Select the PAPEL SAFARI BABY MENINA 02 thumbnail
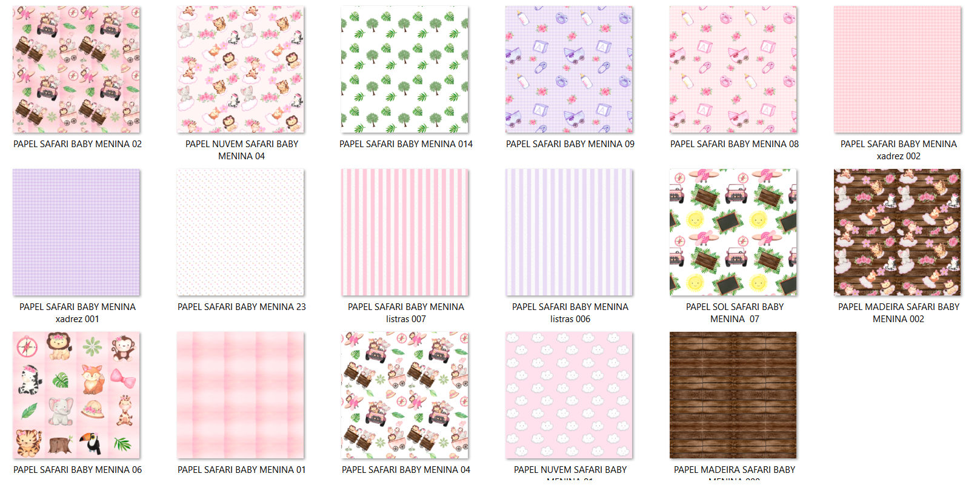Image resolution: width=980 pixels, height=485 pixels. coord(76,70)
